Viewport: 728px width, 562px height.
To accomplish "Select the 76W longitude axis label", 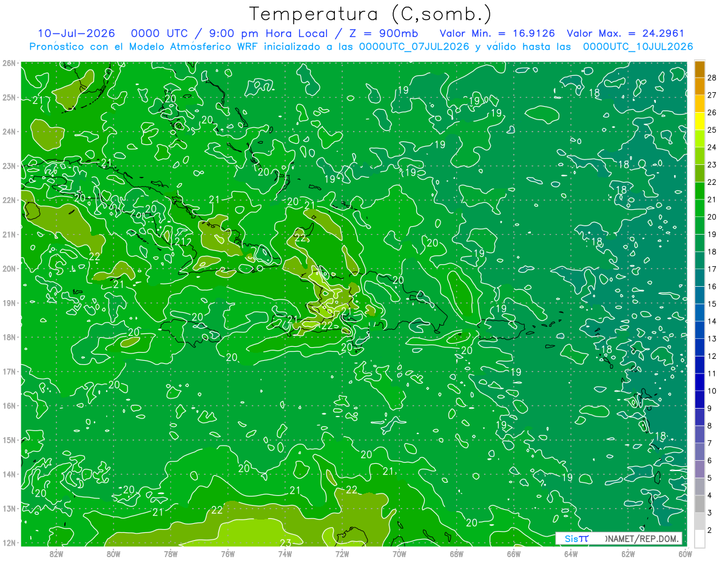I will point(227,553).
